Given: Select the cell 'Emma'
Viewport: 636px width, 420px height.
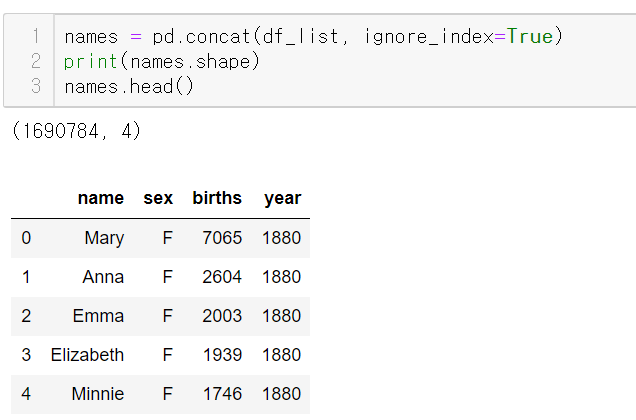Looking at the screenshot, I should pos(98,316).
